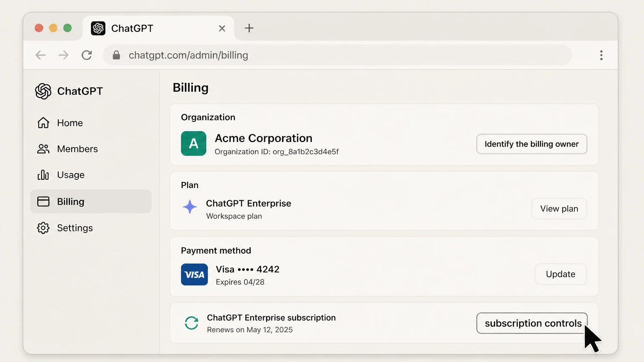Close the ChatGPT browser tab
This screenshot has width=644, height=362.
click(x=222, y=28)
